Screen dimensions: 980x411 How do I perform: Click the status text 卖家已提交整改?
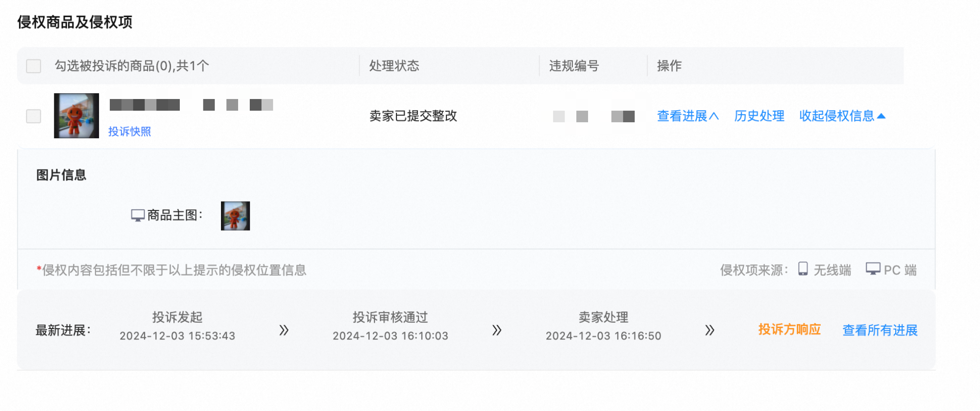413,116
